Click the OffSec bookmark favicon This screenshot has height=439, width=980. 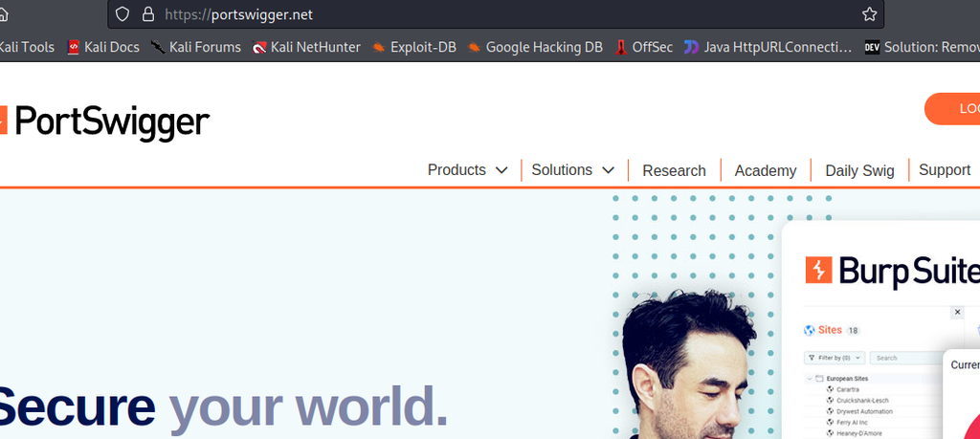tap(620, 47)
